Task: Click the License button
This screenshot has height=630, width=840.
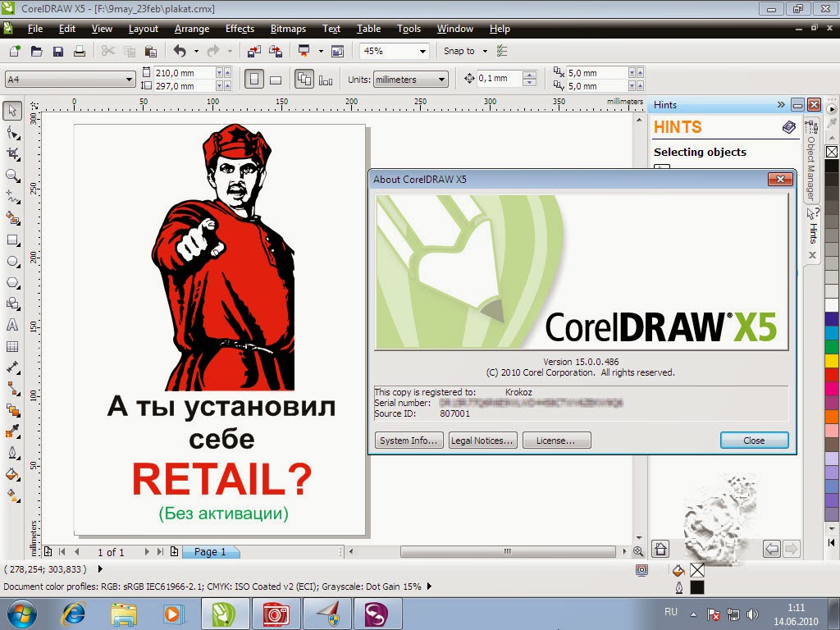Action: 557,441
